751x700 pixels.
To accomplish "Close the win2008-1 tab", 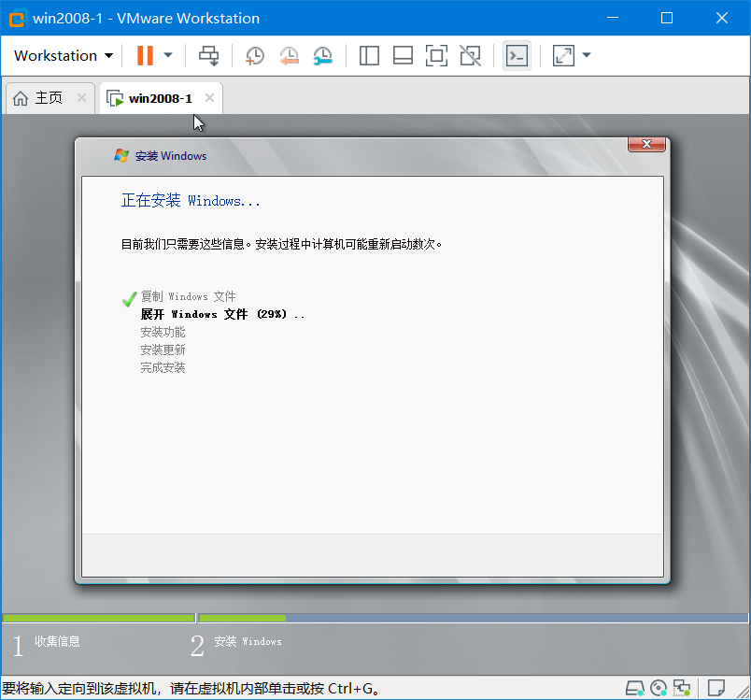I will pyautogui.click(x=209, y=98).
